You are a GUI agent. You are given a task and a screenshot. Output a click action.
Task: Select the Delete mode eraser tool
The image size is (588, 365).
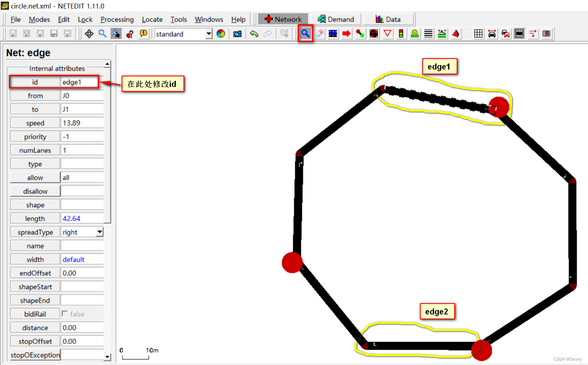319,34
